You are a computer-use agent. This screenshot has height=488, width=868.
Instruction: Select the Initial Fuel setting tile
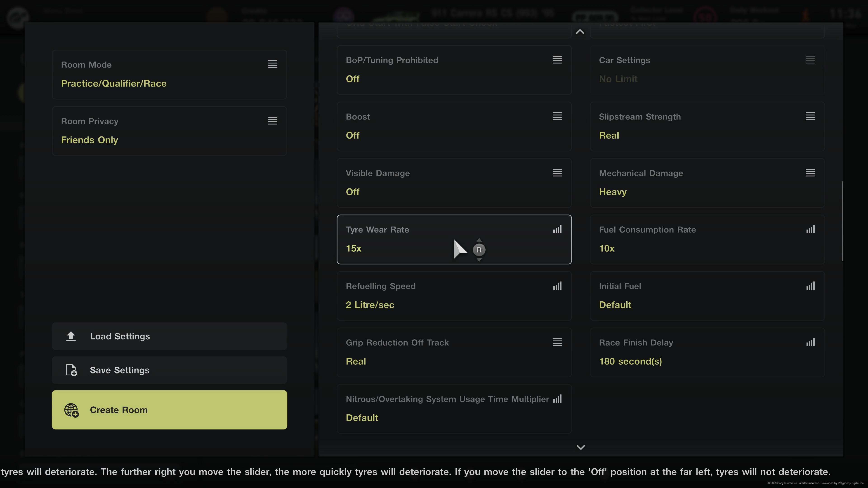coord(707,296)
